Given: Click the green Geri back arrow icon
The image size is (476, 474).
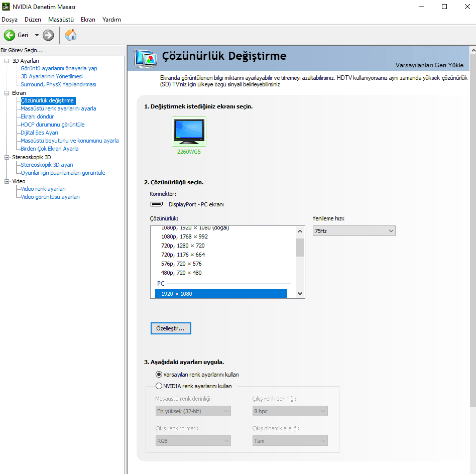Looking at the screenshot, I should click(x=10, y=35).
